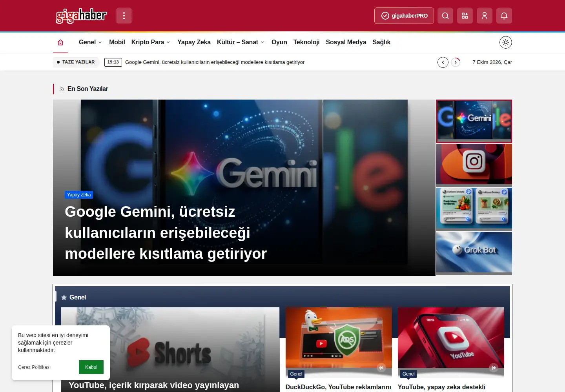Select the Grok Bot slider thumbnail
Image resolution: width=565 pixels, height=392 pixels.
pos(474,253)
